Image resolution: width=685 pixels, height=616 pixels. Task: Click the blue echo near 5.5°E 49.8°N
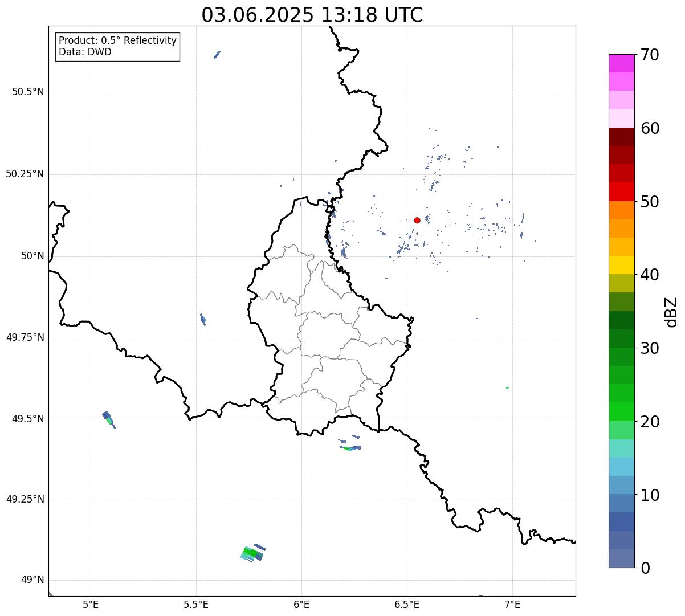(x=203, y=319)
